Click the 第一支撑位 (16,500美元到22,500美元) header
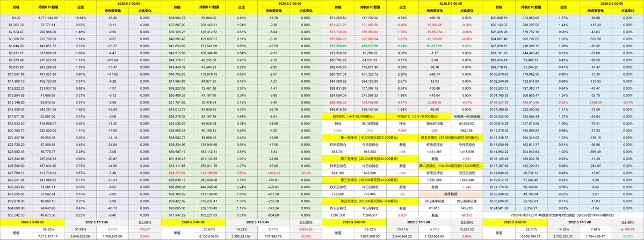This screenshot has width=644, height=240. [371, 137]
